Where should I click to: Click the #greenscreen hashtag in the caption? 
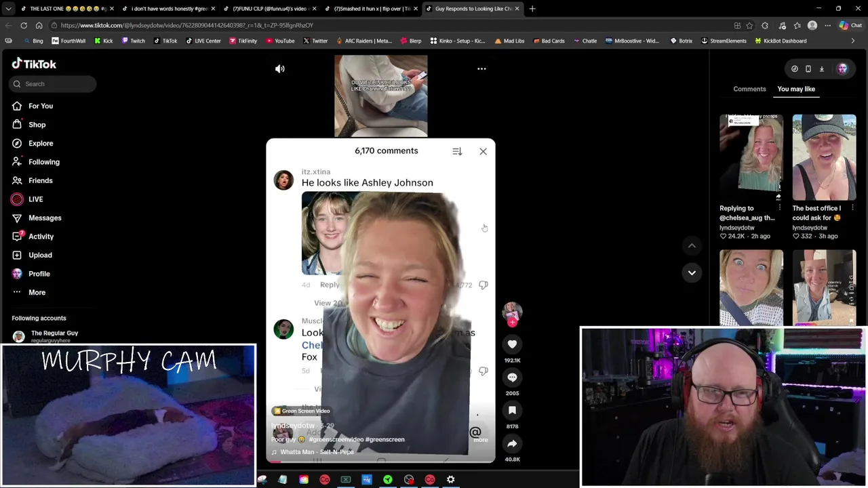pyautogui.click(x=384, y=439)
